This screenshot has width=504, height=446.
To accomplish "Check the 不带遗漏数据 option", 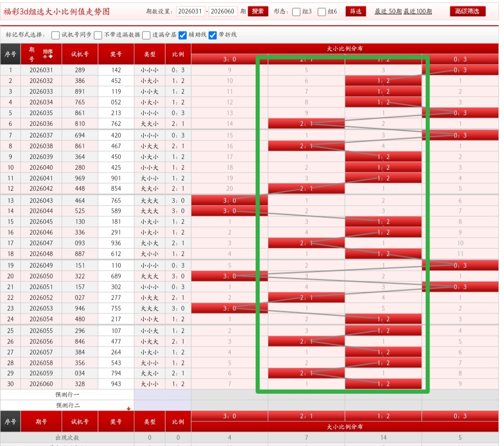I will click(98, 35).
